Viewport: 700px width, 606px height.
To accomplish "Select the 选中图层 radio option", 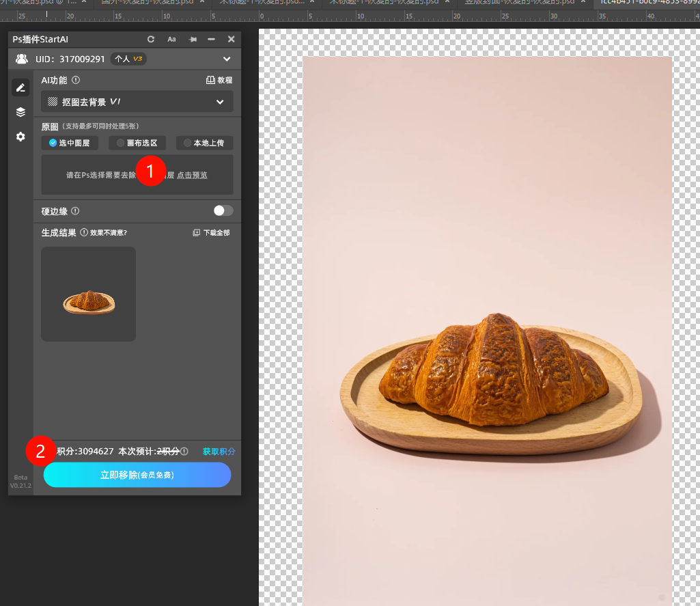I will click(69, 143).
